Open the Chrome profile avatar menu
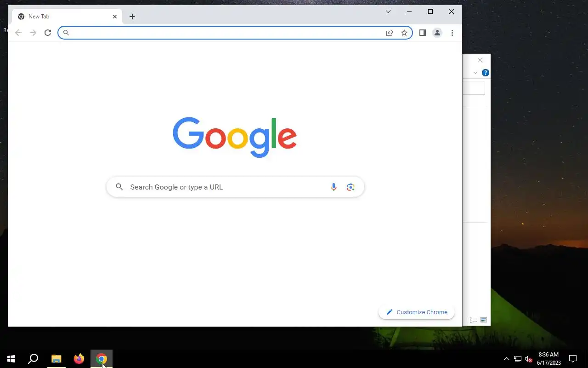 (437, 33)
